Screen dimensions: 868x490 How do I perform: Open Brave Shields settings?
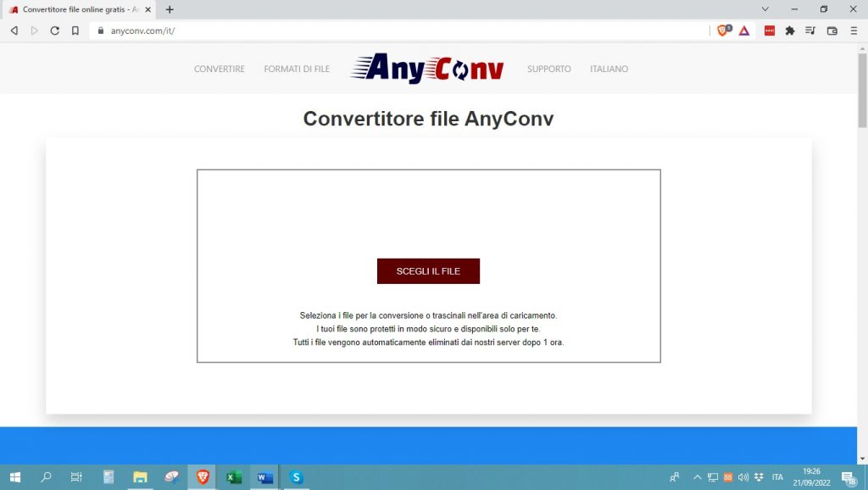[x=722, y=30]
